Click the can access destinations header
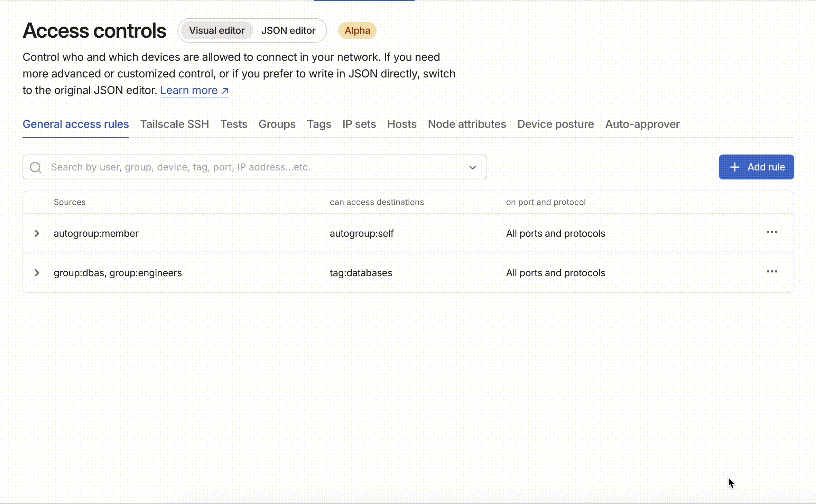The image size is (816, 504). pyautogui.click(x=377, y=202)
